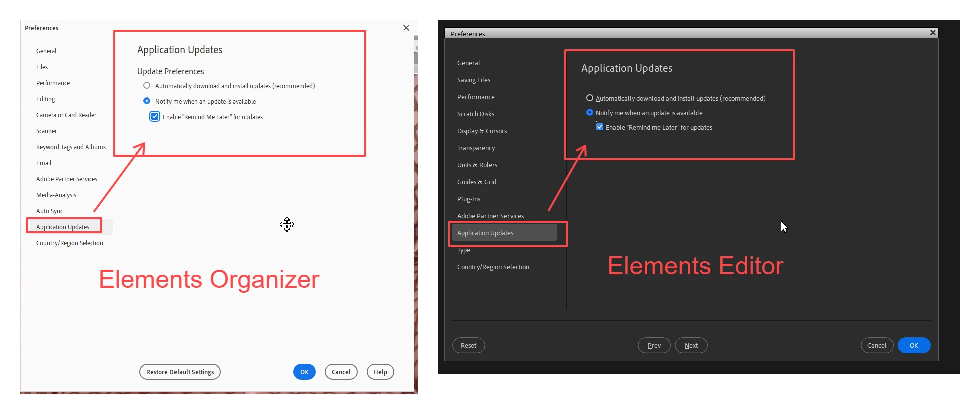
Task: Click Prev button in Editor Preferences
Action: 654,345
